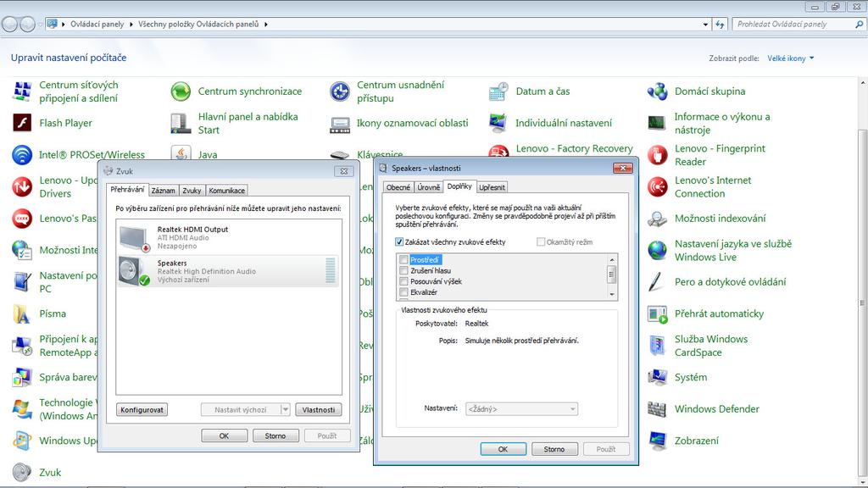
Task: Expand the Všechny položky Ovládacích panelů breadcrumb arrow
Action: tap(265, 25)
